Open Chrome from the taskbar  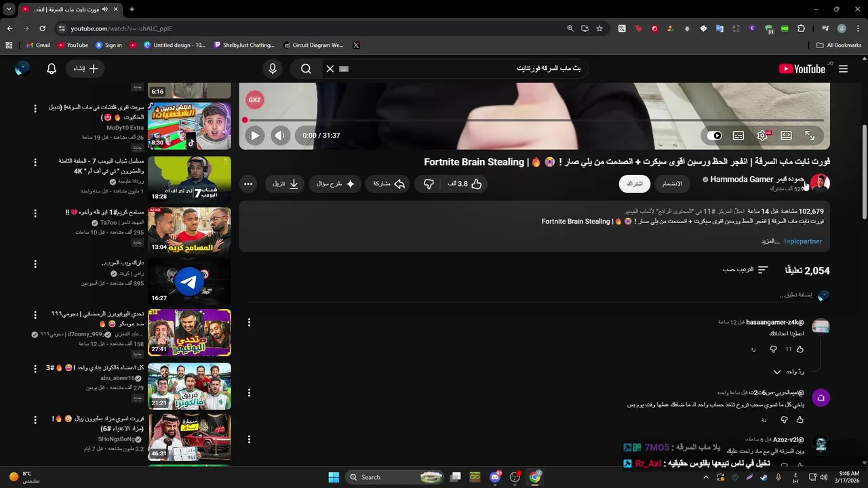[x=535, y=477]
